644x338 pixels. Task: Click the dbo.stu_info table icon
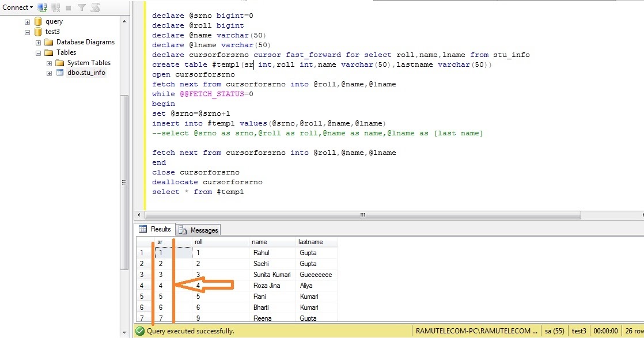pyautogui.click(x=59, y=72)
